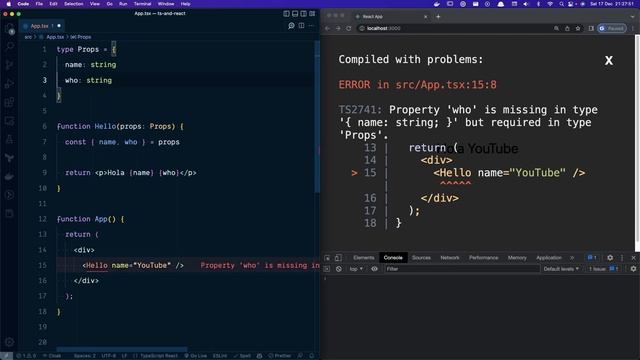Open the Search view in VS Code activity bar
This screenshot has width=640, height=360.
click(9, 46)
